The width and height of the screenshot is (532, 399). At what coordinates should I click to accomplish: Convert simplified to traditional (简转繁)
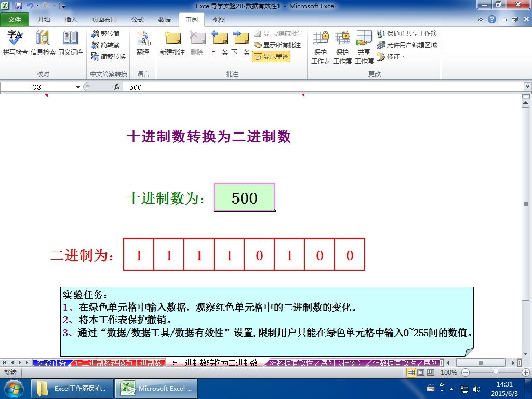(105, 45)
